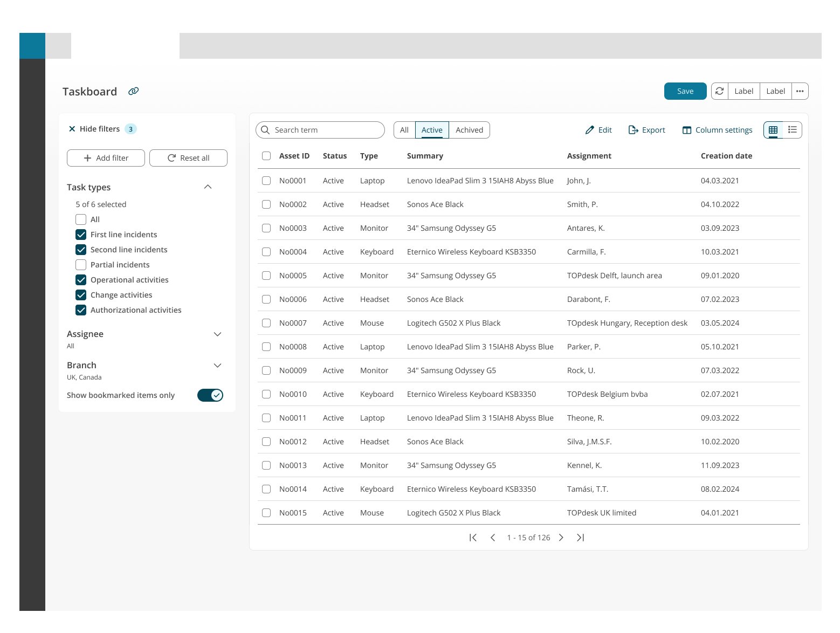Click the filter count badge 3
This screenshot has width=840, height=633.
(x=130, y=129)
